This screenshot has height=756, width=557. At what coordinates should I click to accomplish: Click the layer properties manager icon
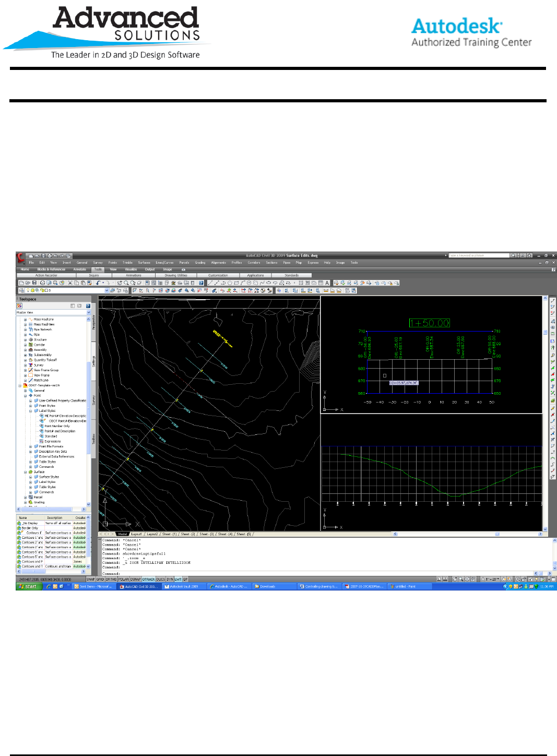click(x=22, y=290)
